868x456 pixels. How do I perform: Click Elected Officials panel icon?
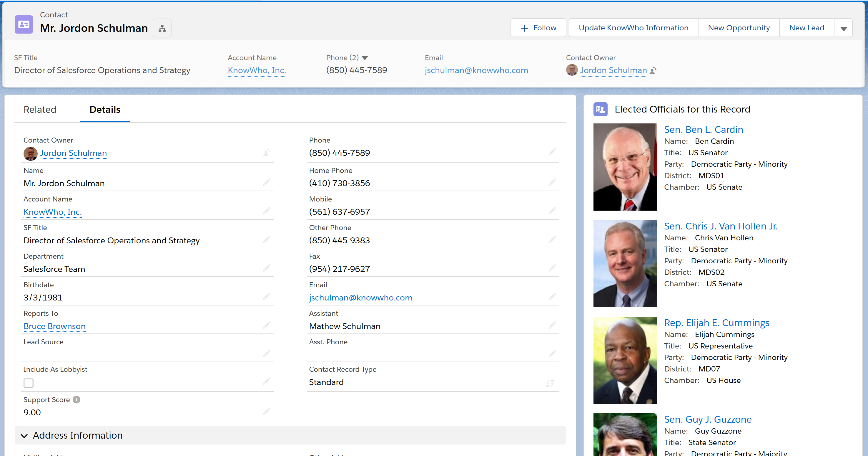pyautogui.click(x=600, y=109)
